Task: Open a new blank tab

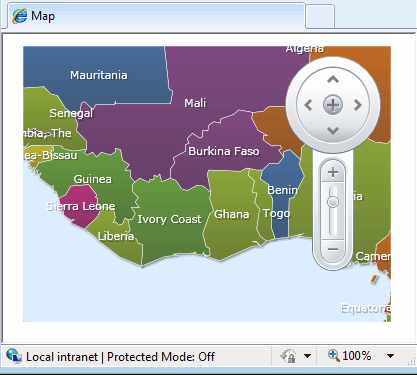Action: pyautogui.click(x=320, y=16)
